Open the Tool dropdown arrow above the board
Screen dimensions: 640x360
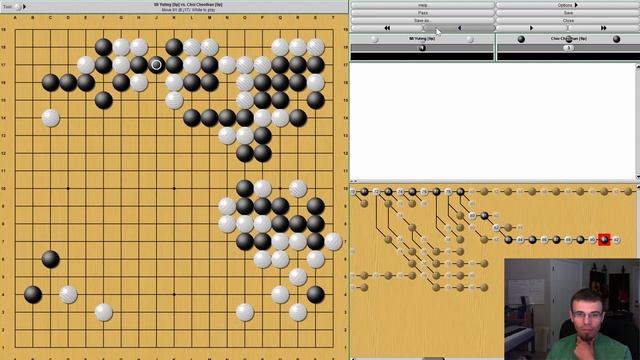coord(24,7)
